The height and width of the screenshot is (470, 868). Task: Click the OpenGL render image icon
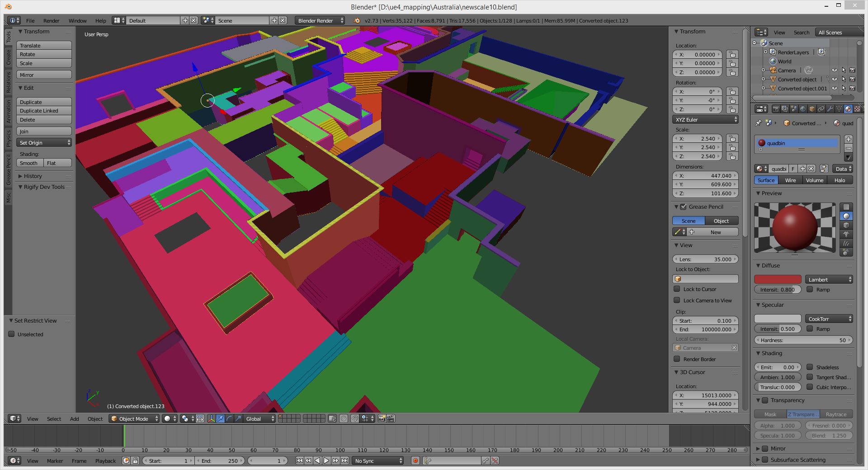pyautogui.click(x=382, y=418)
